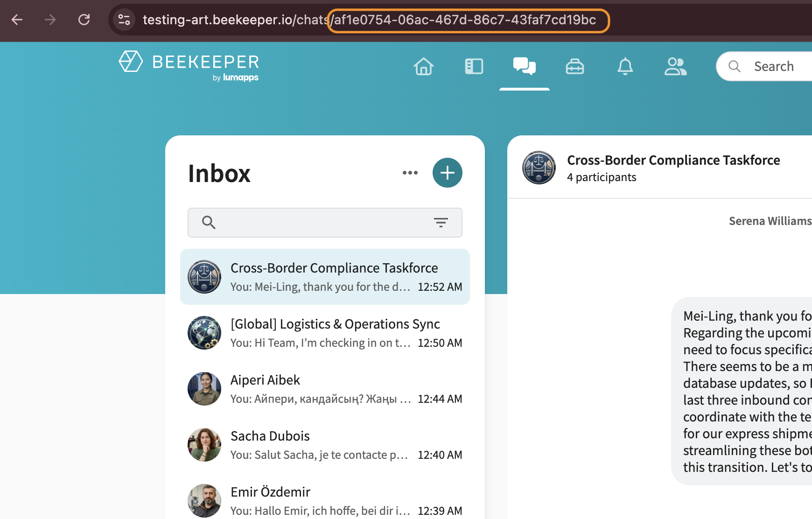This screenshot has width=812, height=519.
Task: Click the magnifier icon in top Search
Action: coord(735,66)
